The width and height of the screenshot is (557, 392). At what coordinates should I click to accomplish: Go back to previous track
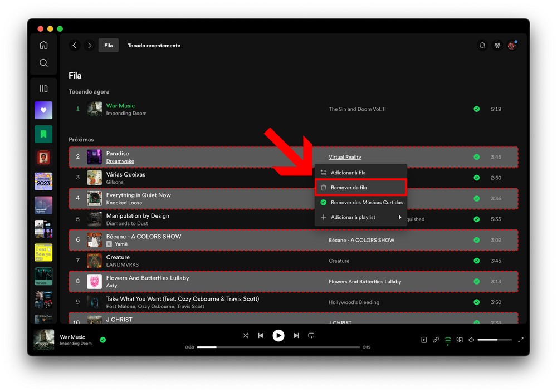tap(261, 336)
